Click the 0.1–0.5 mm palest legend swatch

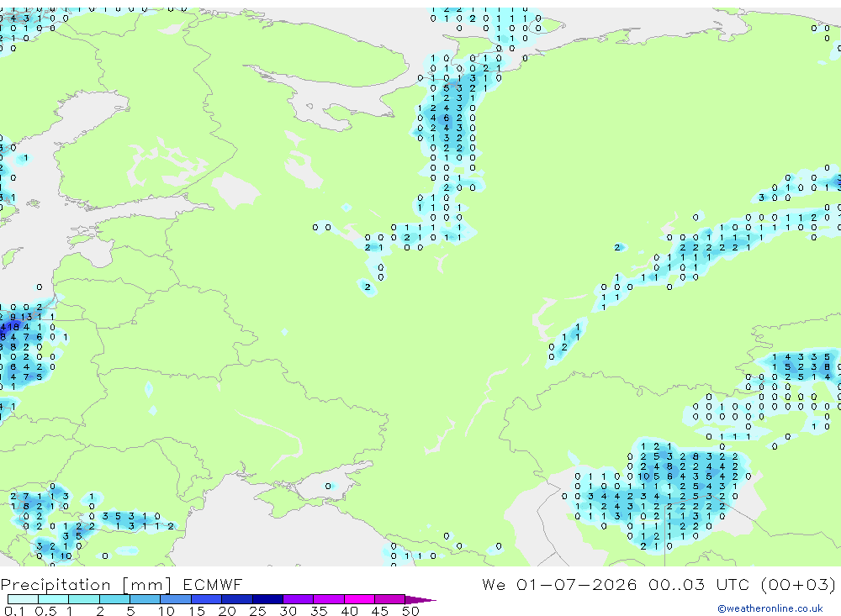(23, 599)
